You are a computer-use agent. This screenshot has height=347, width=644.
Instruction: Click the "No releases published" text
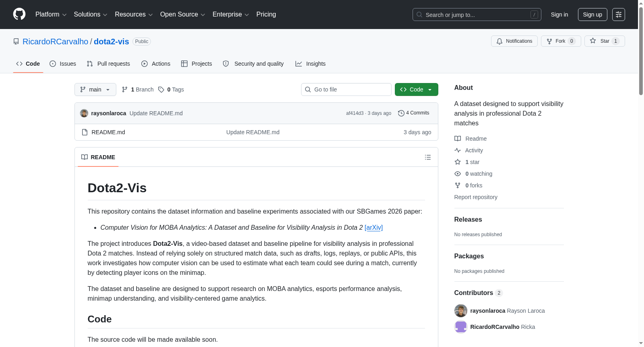click(x=478, y=235)
